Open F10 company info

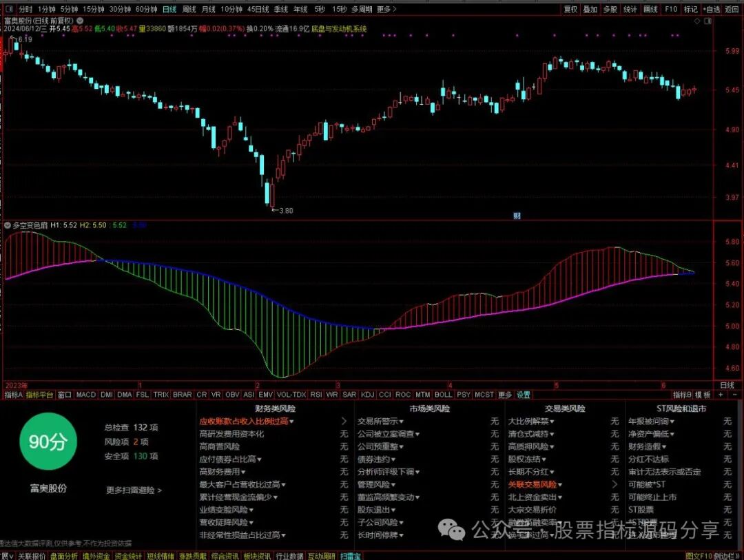coord(671,9)
